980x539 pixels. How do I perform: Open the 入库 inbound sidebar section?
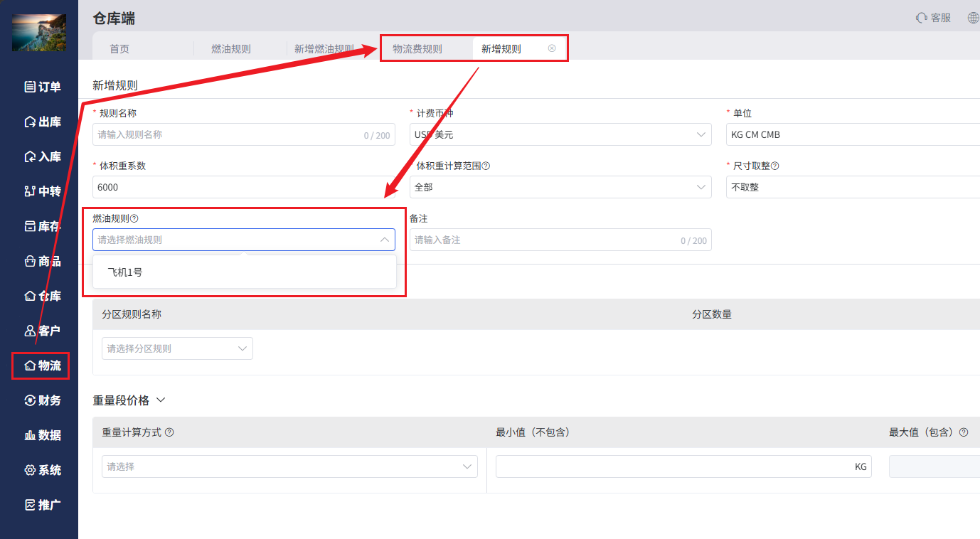pos(43,156)
